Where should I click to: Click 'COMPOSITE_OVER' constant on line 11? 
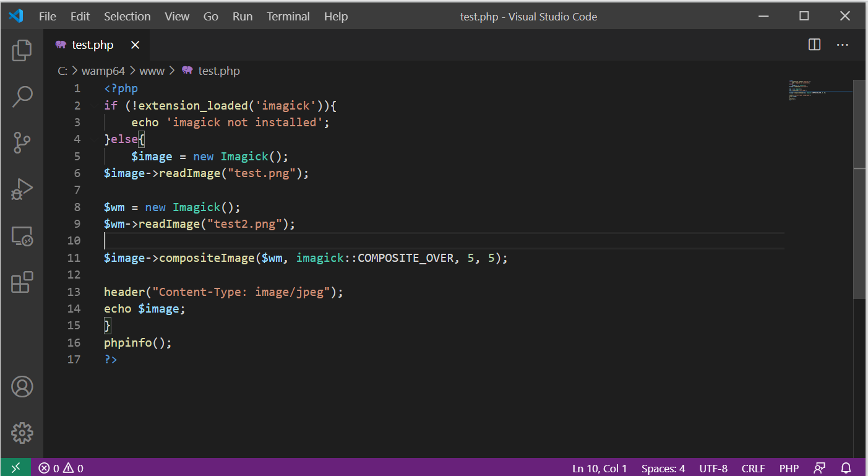click(x=406, y=258)
